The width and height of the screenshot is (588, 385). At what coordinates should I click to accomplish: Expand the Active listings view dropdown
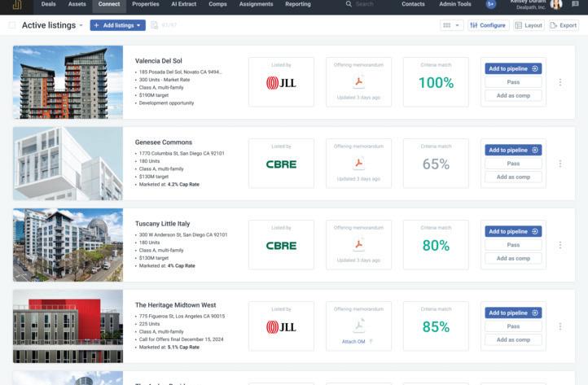(x=81, y=25)
